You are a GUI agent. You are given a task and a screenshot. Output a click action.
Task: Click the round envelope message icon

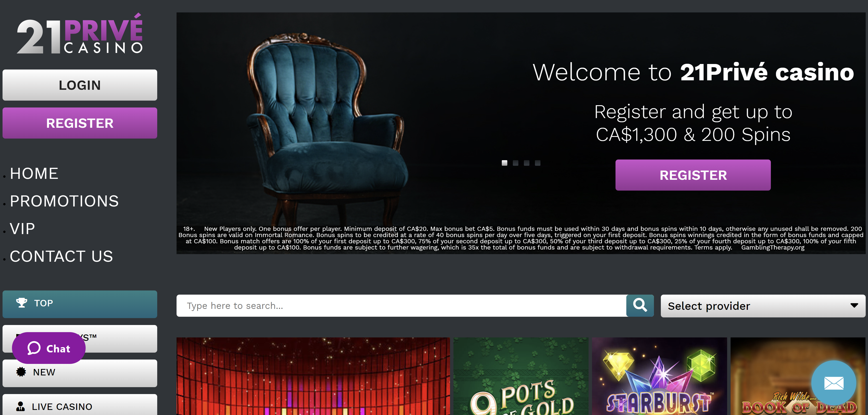click(834, 383)
